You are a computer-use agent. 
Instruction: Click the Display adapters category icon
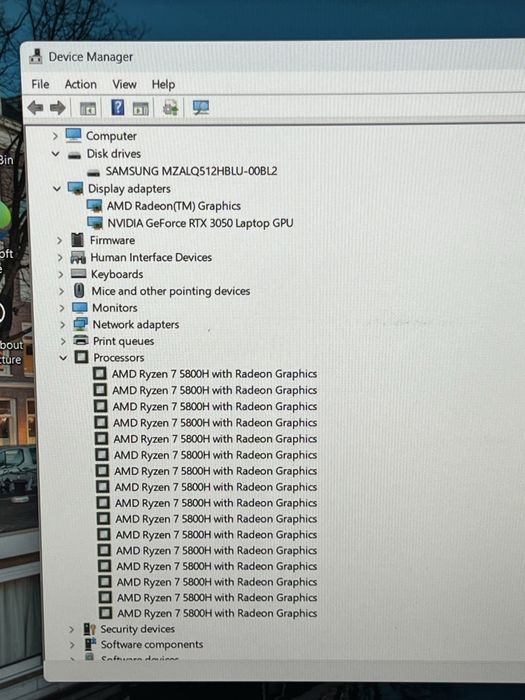[75, 188]
